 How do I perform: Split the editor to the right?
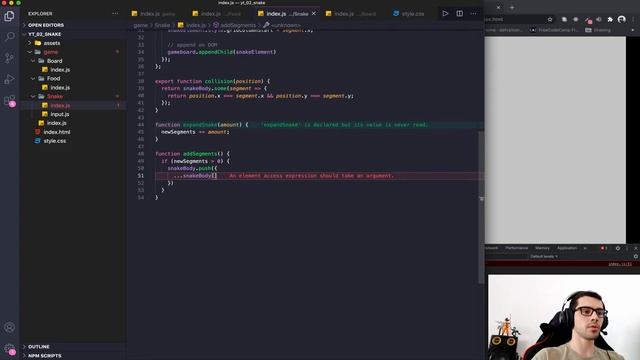point(460,13)
